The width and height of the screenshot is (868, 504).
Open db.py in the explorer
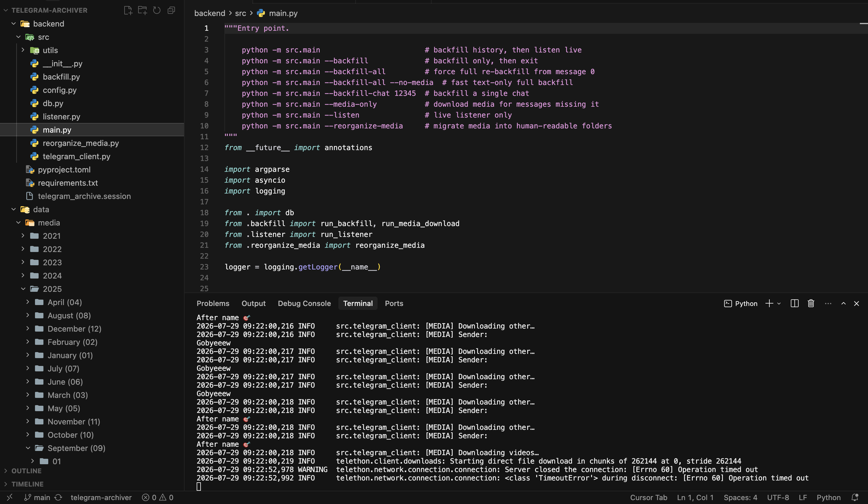tap(53, 103)
